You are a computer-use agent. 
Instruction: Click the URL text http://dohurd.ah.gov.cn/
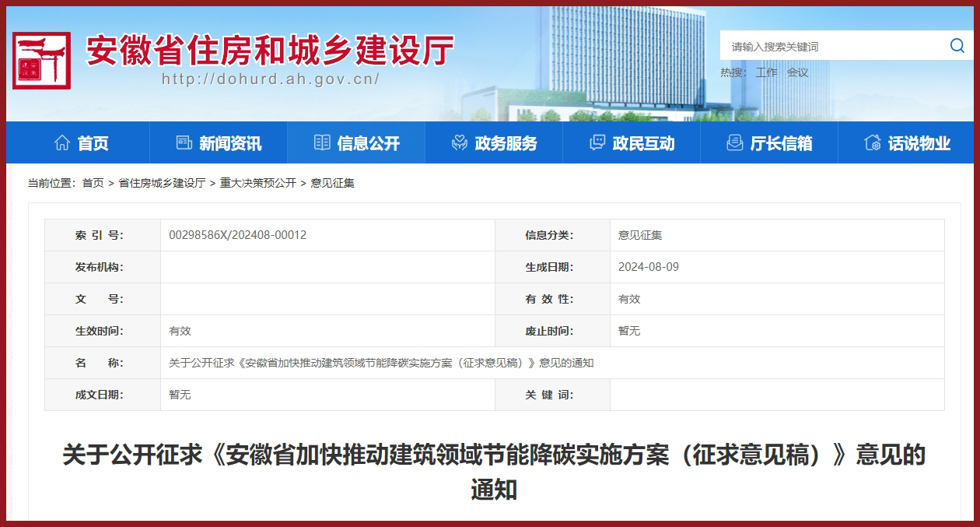pos(271,79)
